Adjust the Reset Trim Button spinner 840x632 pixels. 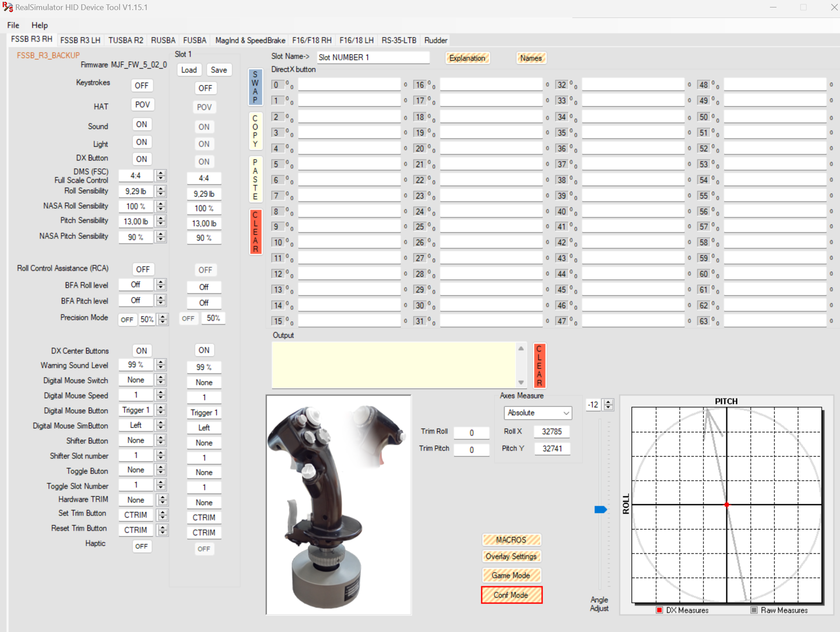(162, 530)
